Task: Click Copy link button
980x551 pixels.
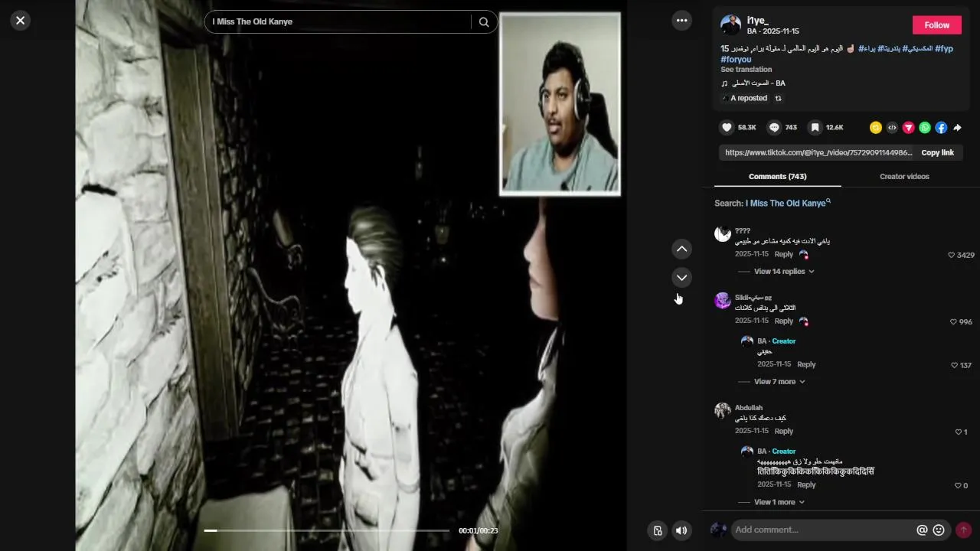Action: click(937, 153)
